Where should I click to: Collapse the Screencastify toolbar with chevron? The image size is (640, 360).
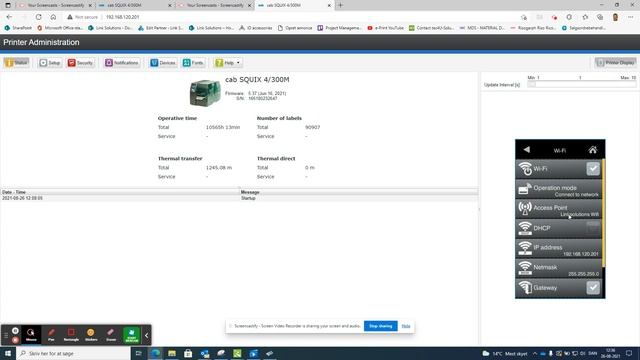[x=147, y=335]
